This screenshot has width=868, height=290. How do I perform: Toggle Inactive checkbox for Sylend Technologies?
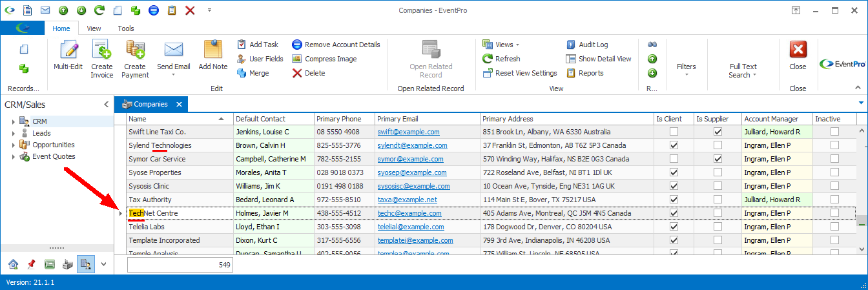point(834,145)
